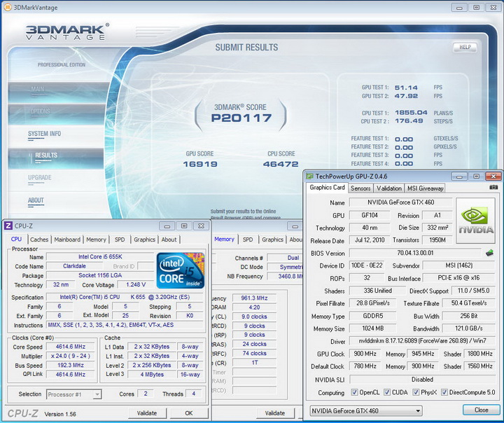The width and height of the screenshot is (504, 423).
Task: Open the About tab in front CPU-Z window
Action: point(169,240)
